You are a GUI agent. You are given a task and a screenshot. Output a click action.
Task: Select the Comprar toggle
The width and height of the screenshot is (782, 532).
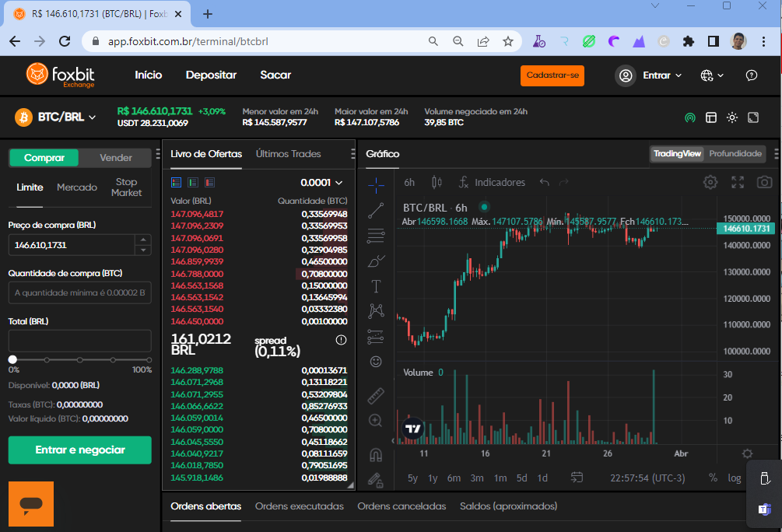coord(44,158)
